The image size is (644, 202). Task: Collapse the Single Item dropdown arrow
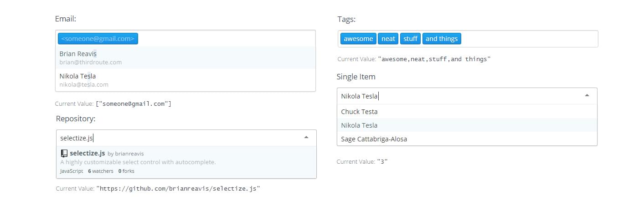pyautogui.click(x=587, y=95)
